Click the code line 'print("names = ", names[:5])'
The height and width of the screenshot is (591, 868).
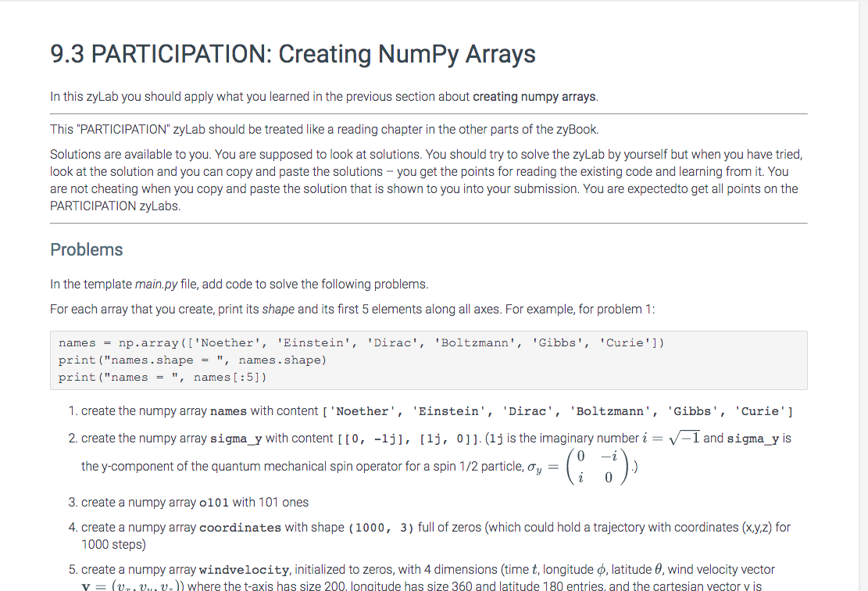point(163,378)
